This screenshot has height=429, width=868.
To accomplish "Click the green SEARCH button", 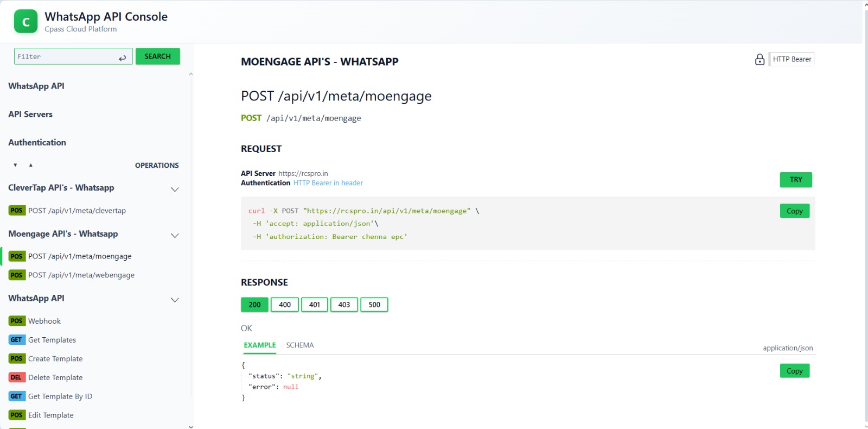I will click(158, 56).
